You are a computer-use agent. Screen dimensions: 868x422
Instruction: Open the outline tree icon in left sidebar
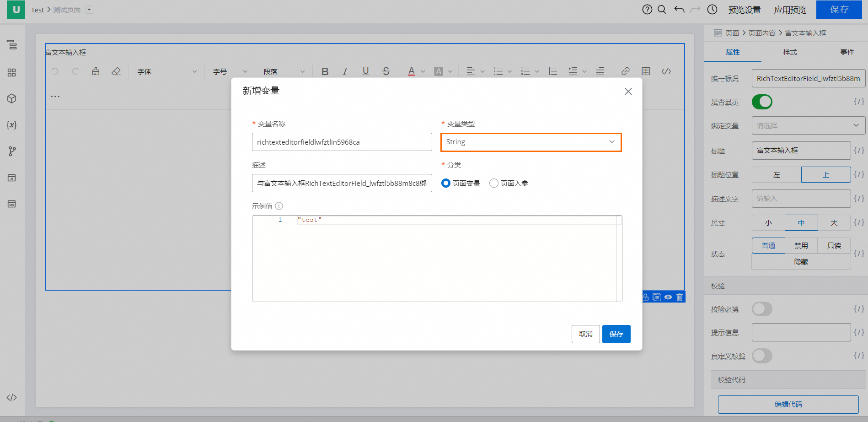click(x=12, y=44)
